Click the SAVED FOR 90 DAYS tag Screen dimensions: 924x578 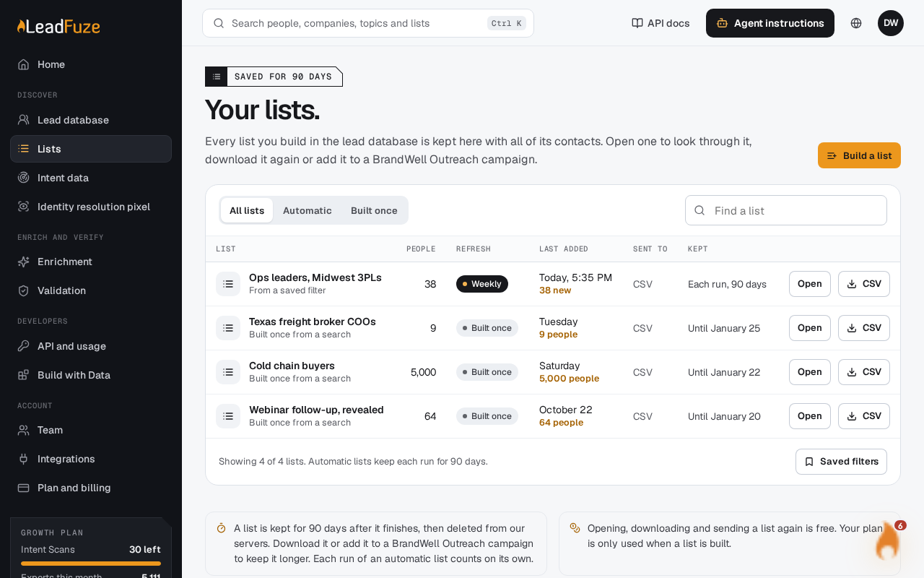click(274, 77)
